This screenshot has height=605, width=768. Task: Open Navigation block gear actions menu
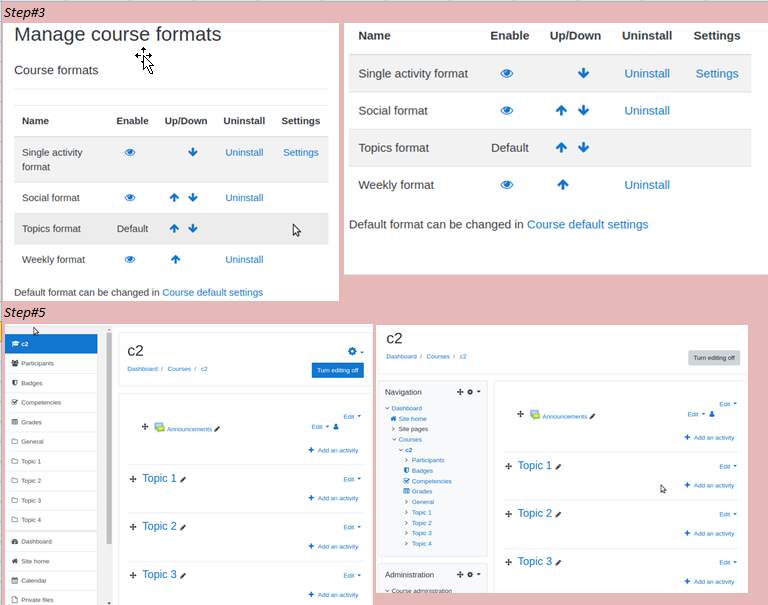point(473,392)
